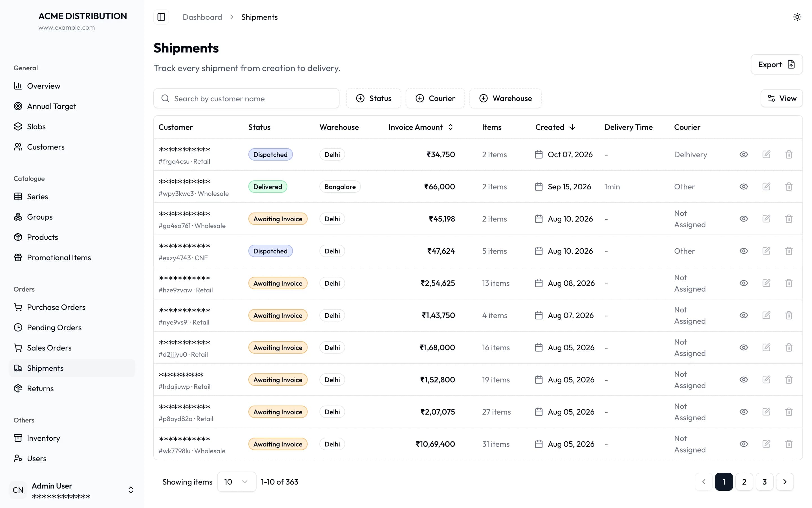Screen dimensions: 812x508
Task: Edit shipment #nye9vs9i with pencil icon
Action: coord(766,315)
